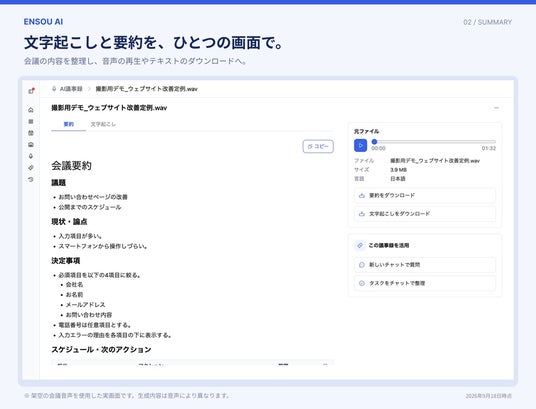Click the blue audio play button
The height and width of the screenshot is (409, 536).
pyautogui.click(x=360, y=145)
